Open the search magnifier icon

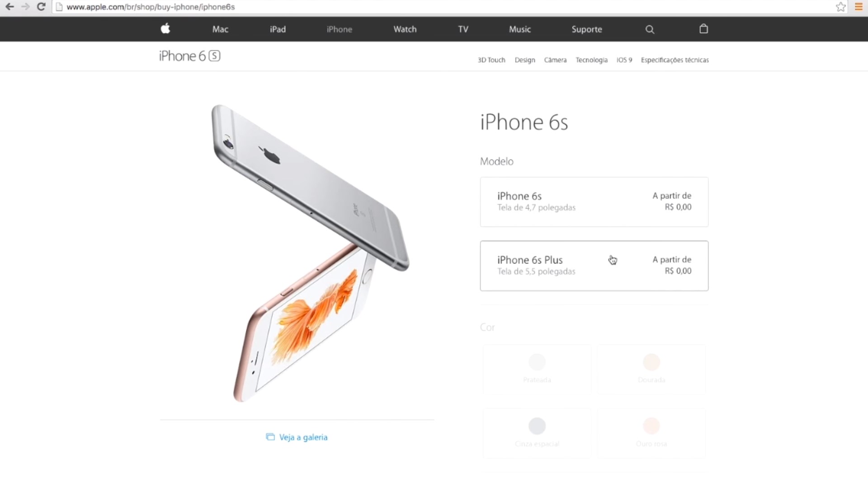tap(650, 29)
